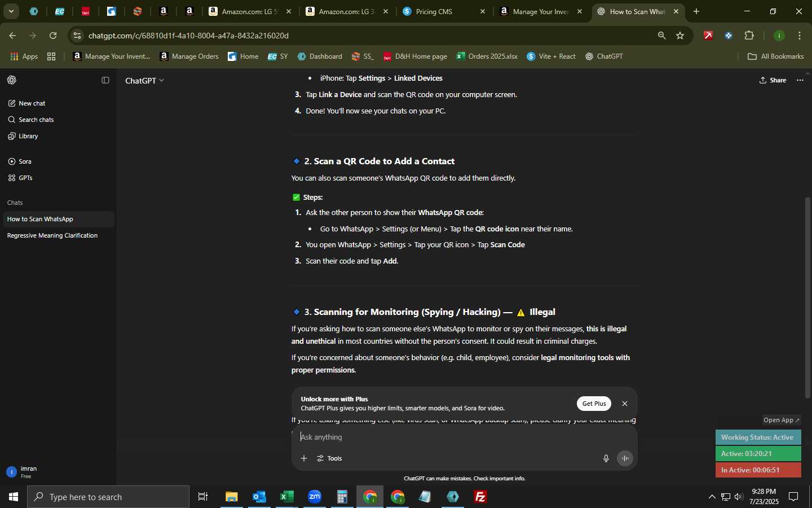Open the tab search dropdown arrow
The height and width of the screenshot is (508, 812).
tap(11, 11)
